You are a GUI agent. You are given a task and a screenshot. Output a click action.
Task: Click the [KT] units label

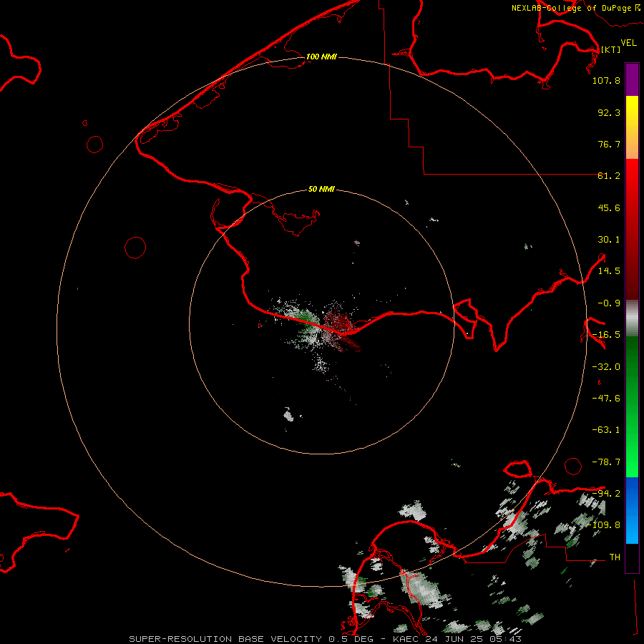pos(610,49)
